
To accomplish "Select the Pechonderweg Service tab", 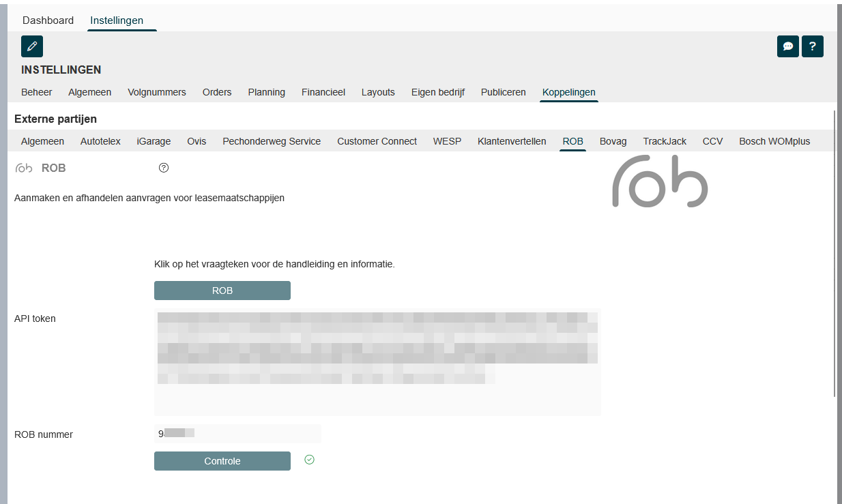I will pyautogui.click(x=271, y=141).
